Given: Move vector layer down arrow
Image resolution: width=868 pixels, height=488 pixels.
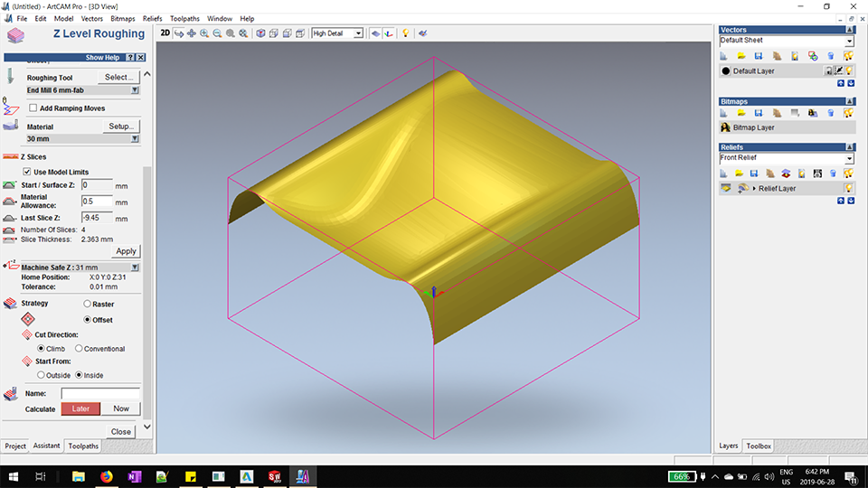Looking at the screenshot, I should [x=851, y=83].
